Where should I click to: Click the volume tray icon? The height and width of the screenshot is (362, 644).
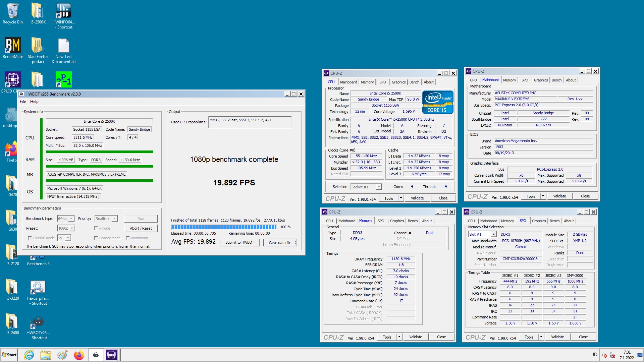[604, 355]
